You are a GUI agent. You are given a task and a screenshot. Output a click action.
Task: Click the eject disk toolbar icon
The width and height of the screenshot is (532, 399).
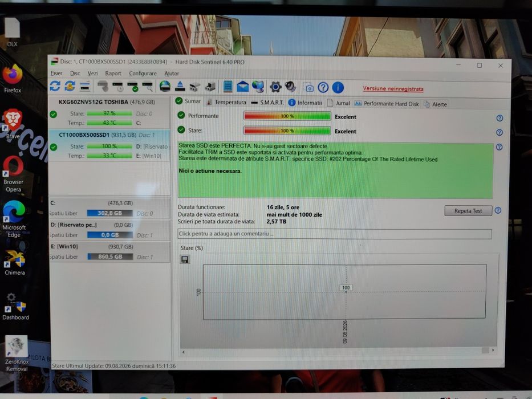click(x=180, y=87)
